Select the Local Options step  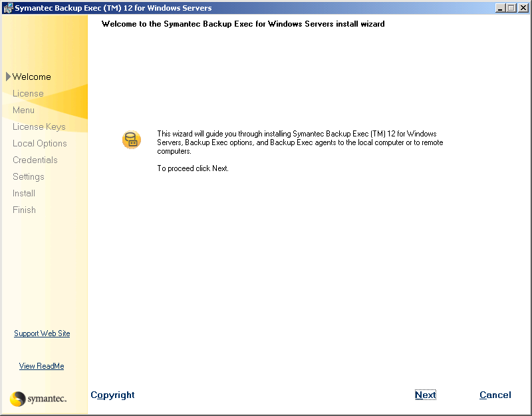(40, 143)
